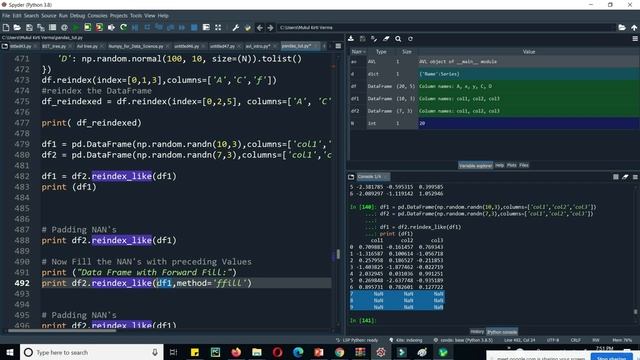Open console options hamburger menu

(635, 177)
